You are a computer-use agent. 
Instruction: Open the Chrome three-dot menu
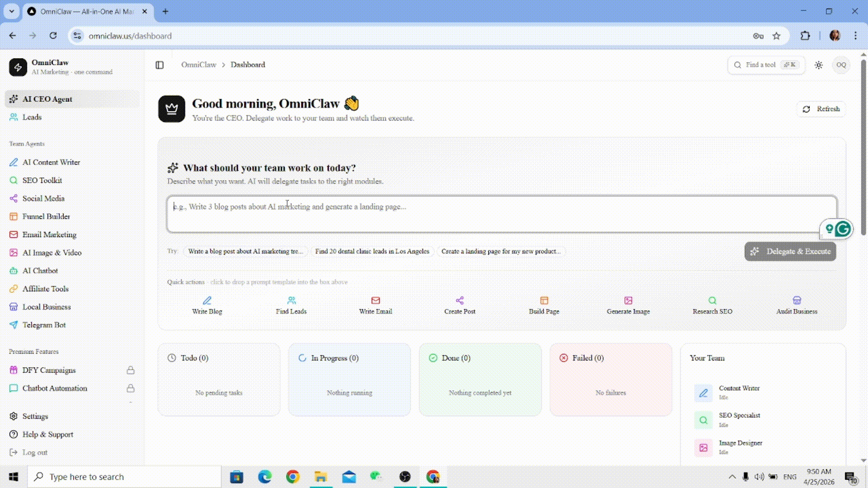[x=855, y=36]
